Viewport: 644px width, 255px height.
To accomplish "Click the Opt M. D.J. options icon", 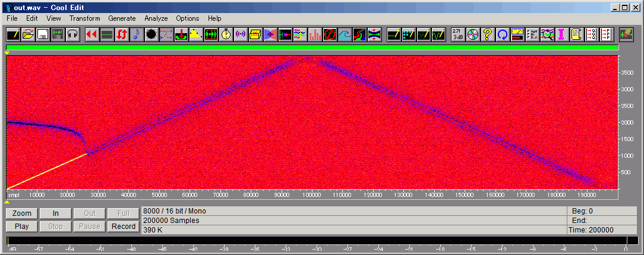I will pos(532,34).
